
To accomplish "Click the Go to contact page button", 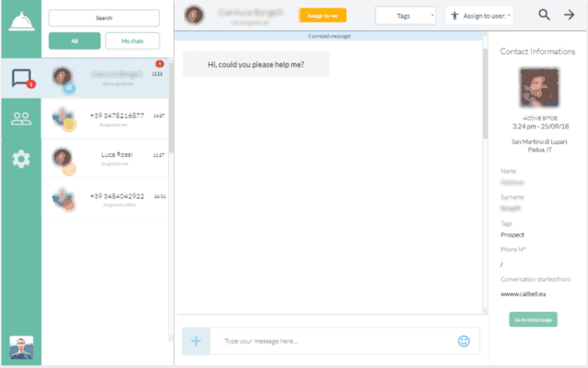I will pos(533,319).
